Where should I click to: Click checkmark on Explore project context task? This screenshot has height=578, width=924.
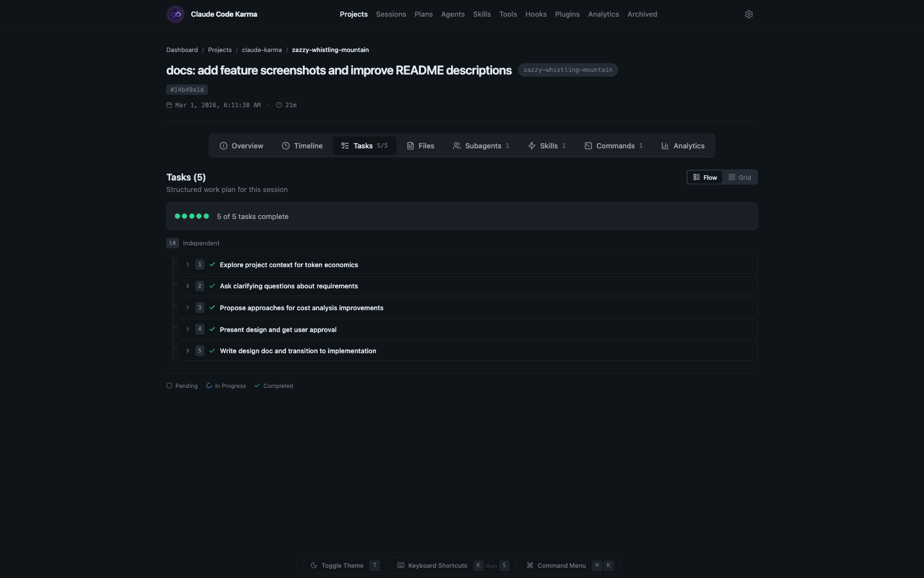click(x=212, y=265)
